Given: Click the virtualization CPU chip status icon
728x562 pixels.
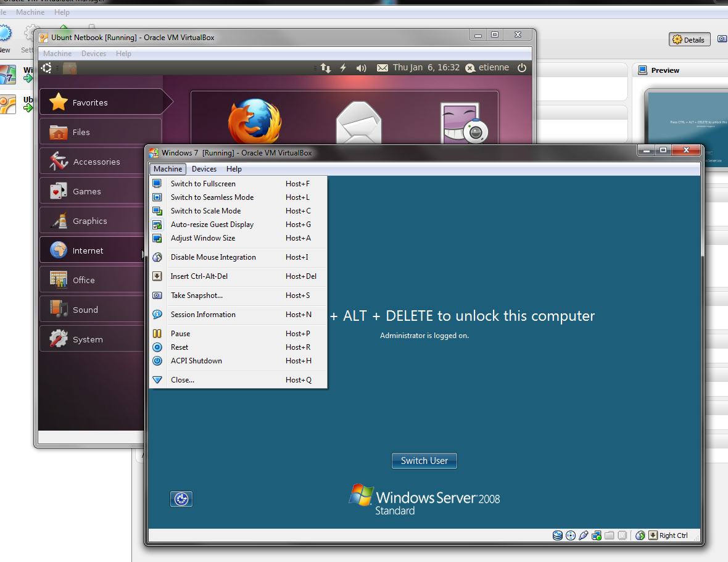Looking at the screenshot, I should click(x=623, y=535).
